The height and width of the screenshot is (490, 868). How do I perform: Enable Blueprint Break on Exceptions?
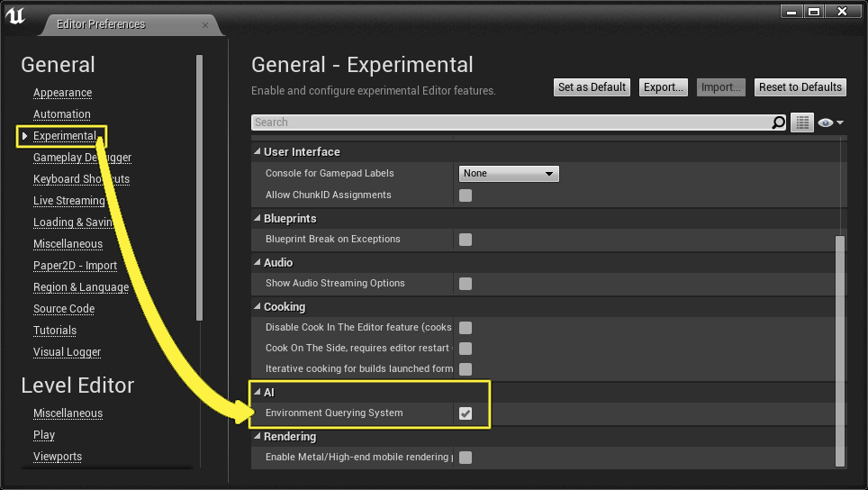[466, 240]
